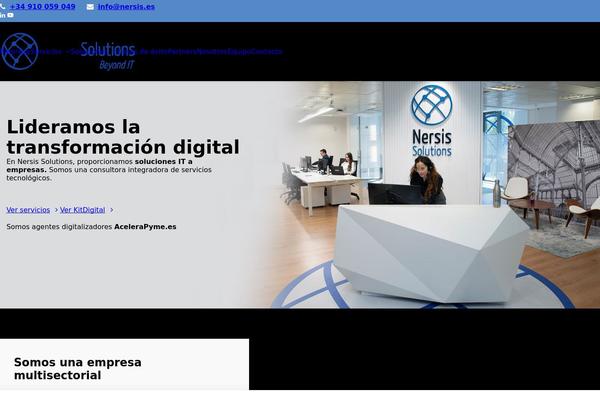Screen dimensions: 600x400
Task: Click the Nersis globe logo in the header
Action: point(20,51)
